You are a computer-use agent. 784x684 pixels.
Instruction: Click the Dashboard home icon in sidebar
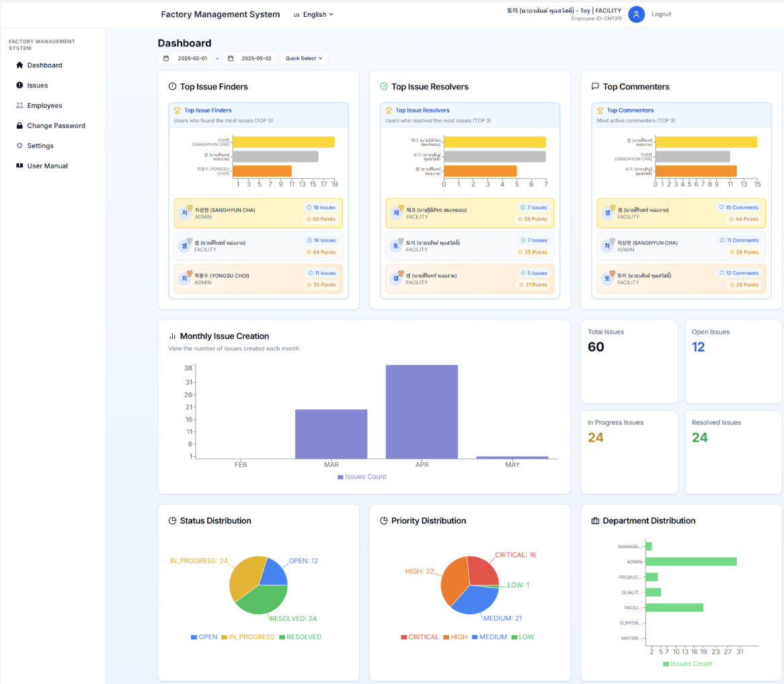pyautogui.click(x=19, y=65)
